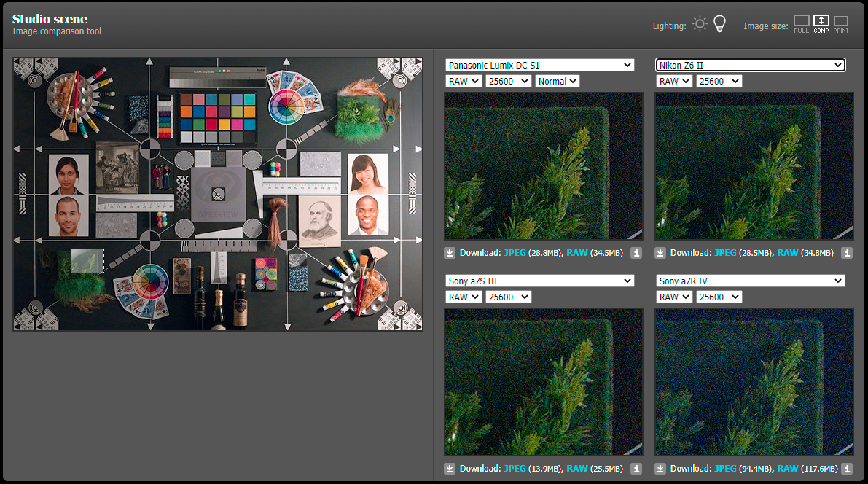This screenshot has width=868, height=484.
Task: Open info icon for Nikon Z6 II
Action: [x=847, y=253]
